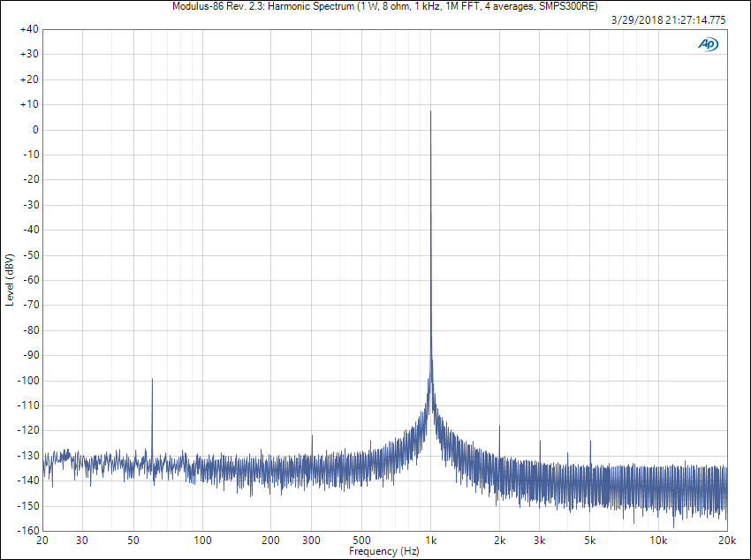Click the '100' frequency axis value
Image resolution: width=751 pixels, height=560 pixels.
(202, 541)
